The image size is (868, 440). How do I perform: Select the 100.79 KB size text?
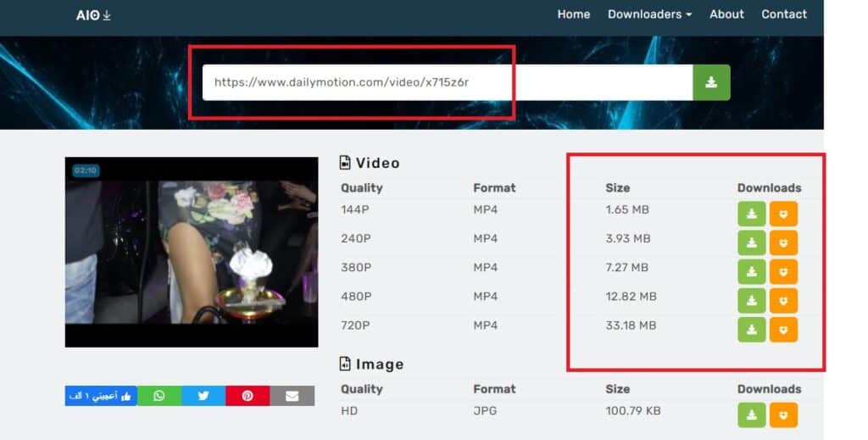pyautogui.click(x=633, y=411)
